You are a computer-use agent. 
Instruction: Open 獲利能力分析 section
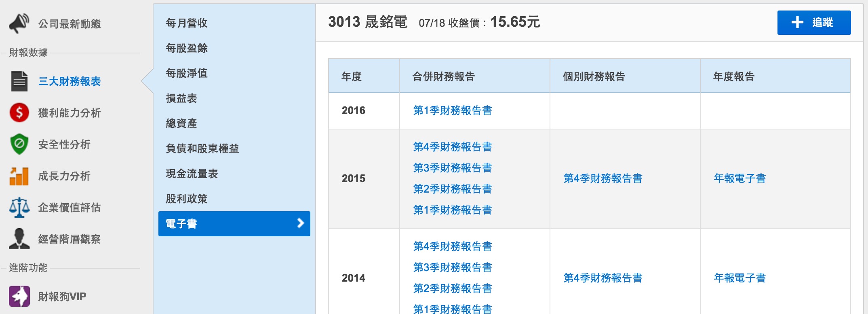pyautogui.click(x=70, y=113)
